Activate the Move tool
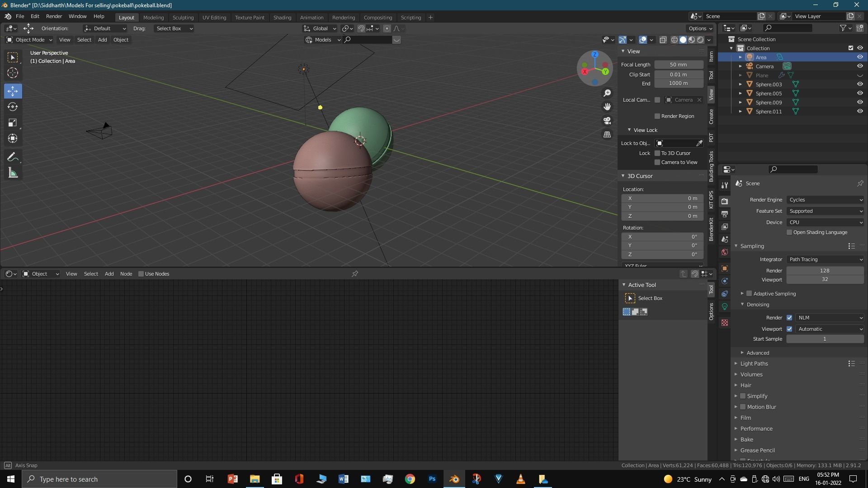The height and width of the screenshot is (488, 868). 13,91
